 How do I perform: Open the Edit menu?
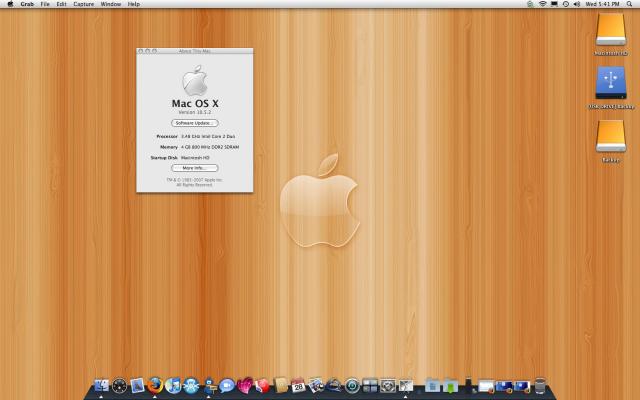point(62,4)
